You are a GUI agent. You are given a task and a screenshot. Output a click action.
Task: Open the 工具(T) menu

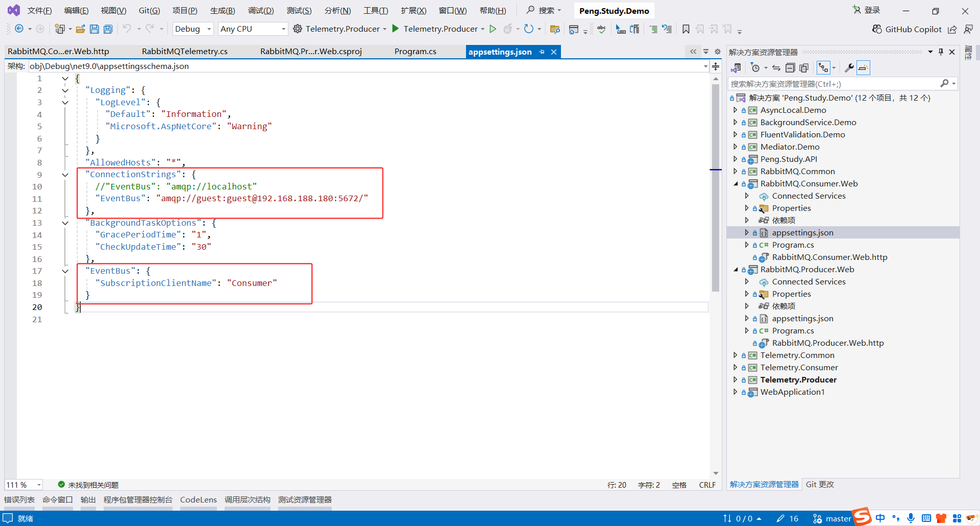tap(376, 11)
